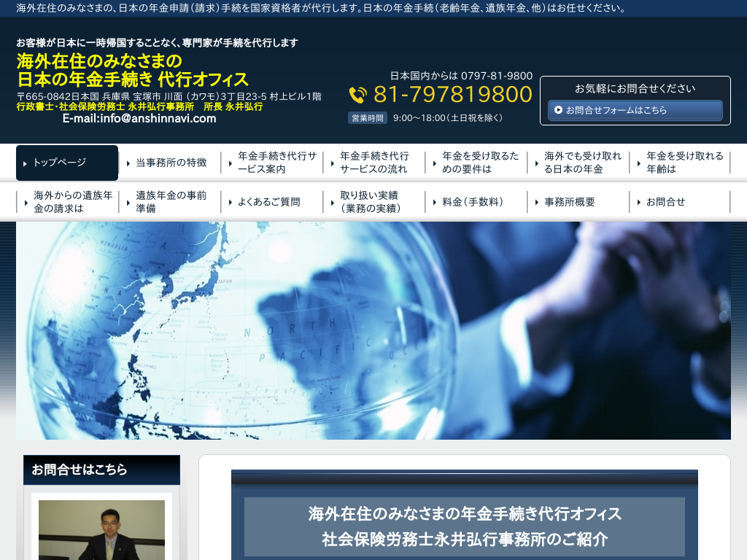
Task: Open the 料金(手数料) fees page
Action: pos(472,202)
